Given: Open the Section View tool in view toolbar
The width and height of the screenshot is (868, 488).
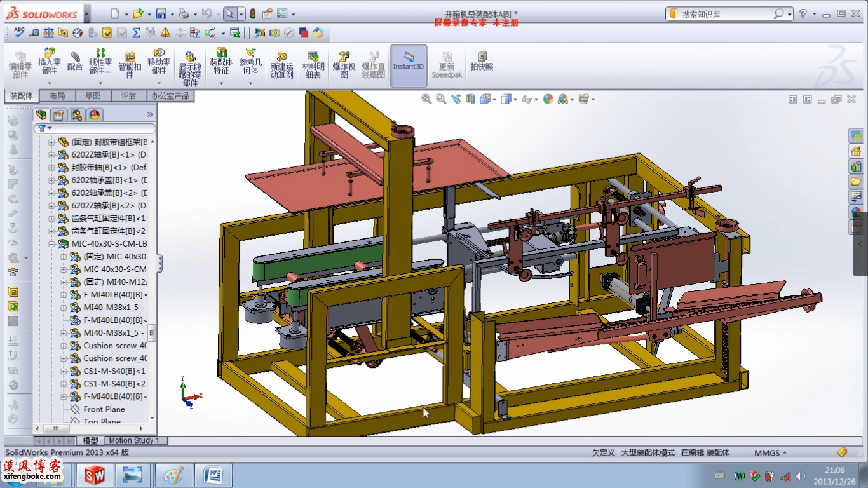Looking at the screenshot, I should coord(470,99).
